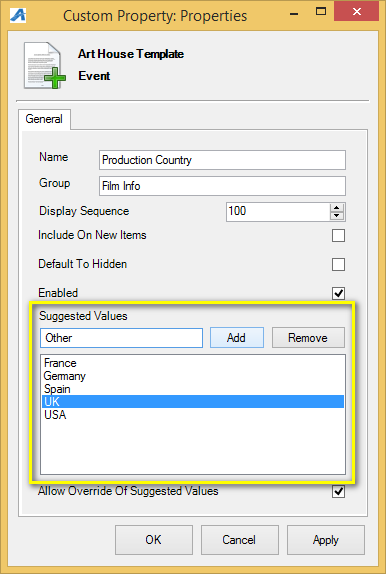Viewport: 386px width, 574px height.
Task: Click the Remove button
Action: pyautogui.click(x=308, y=338)
